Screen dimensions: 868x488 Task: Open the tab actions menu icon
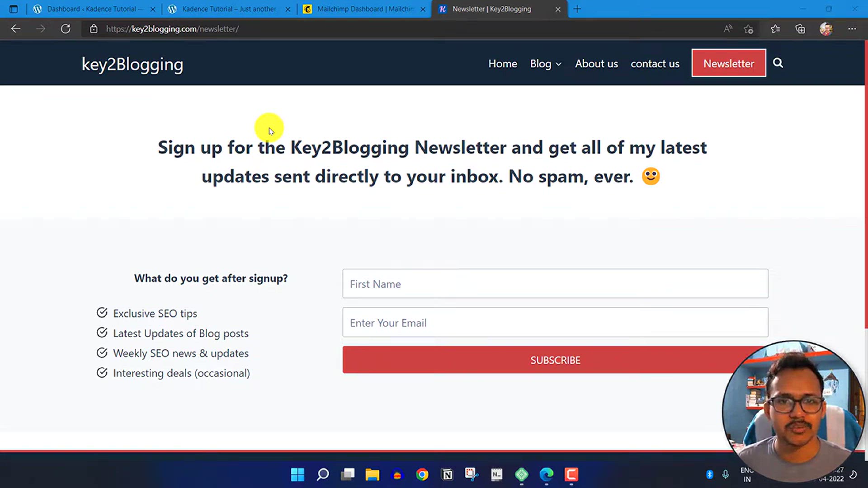14,9
